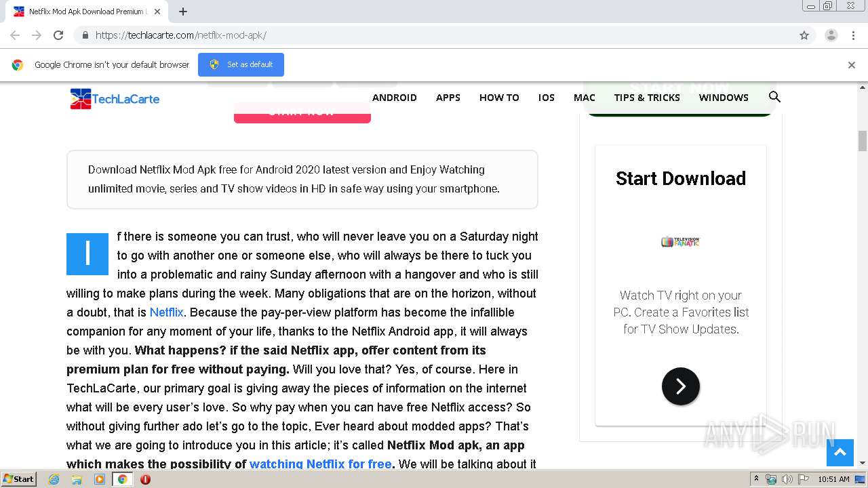This screenshot has width=868, height=488.
Task: Click the page vertical scrollbar thumb
Action: pos(863,140)
